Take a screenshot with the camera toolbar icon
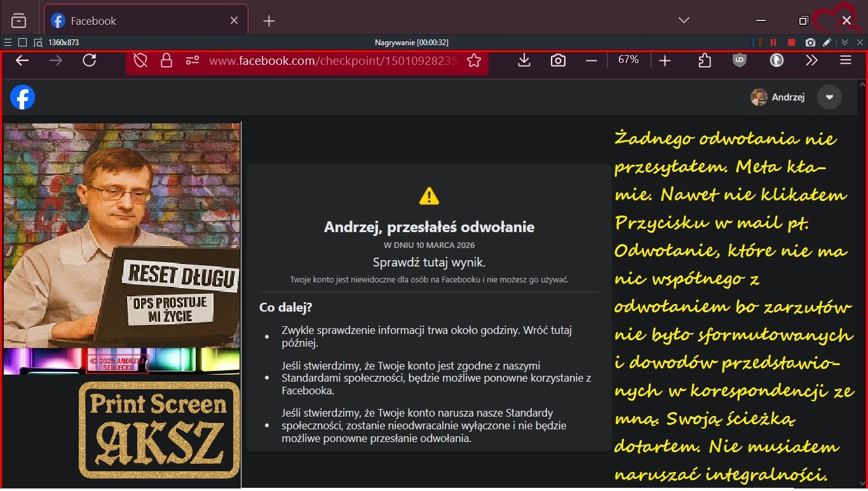The width and height of the screenshot is (868, 491). (558, 60)
